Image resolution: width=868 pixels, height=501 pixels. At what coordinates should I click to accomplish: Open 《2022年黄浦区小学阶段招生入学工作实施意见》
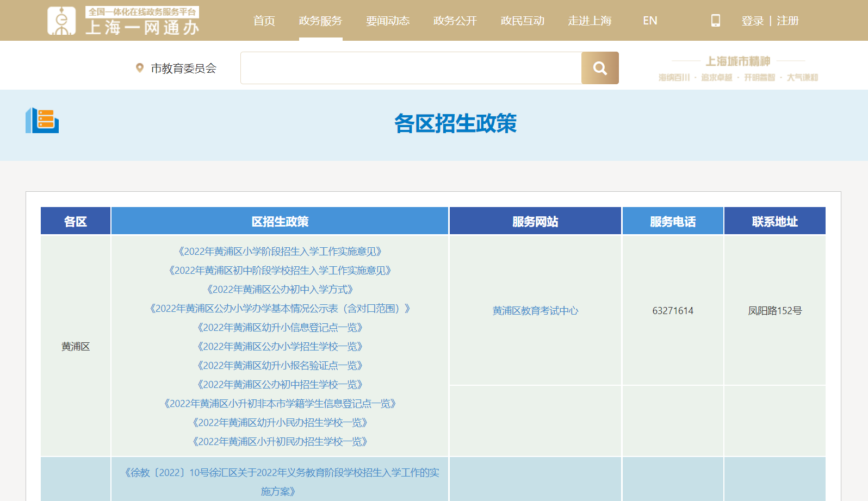tap(280, 252)
